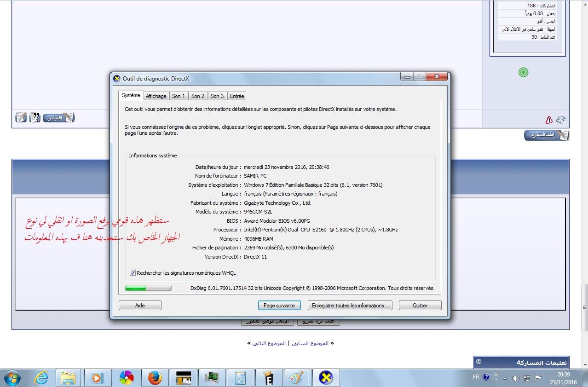Click the BIOS value Award Modular BIOS v6.00PG
Image resolution: width=588 pixels, height=387 pixels.
(277, 221)
